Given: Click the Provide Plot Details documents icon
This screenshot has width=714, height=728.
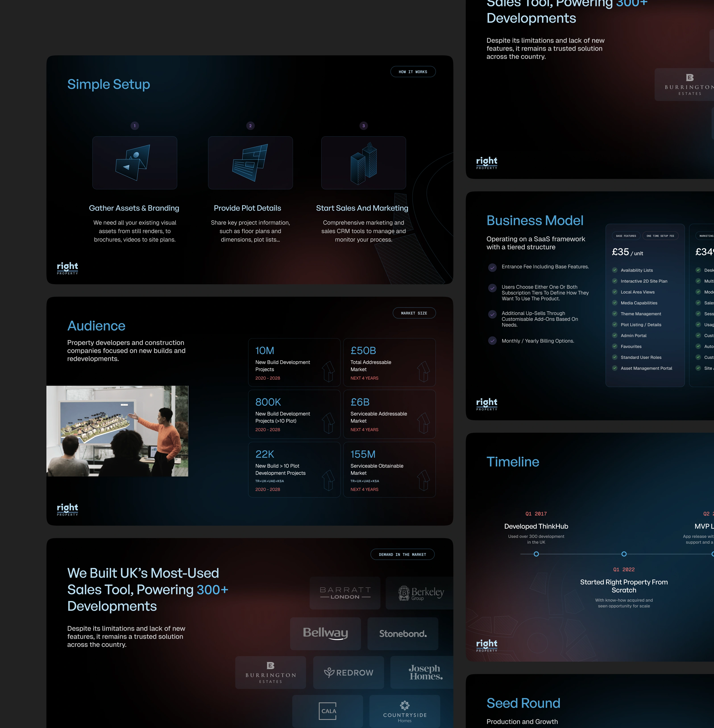Looking at the screenshot, I should (x=250, y=163).
